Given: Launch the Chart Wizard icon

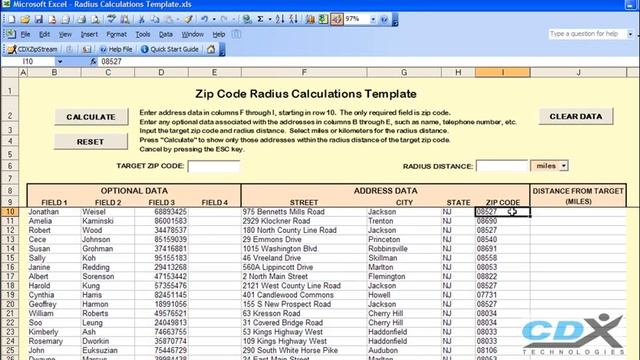Looking at the screenshot, I should 310,19.
